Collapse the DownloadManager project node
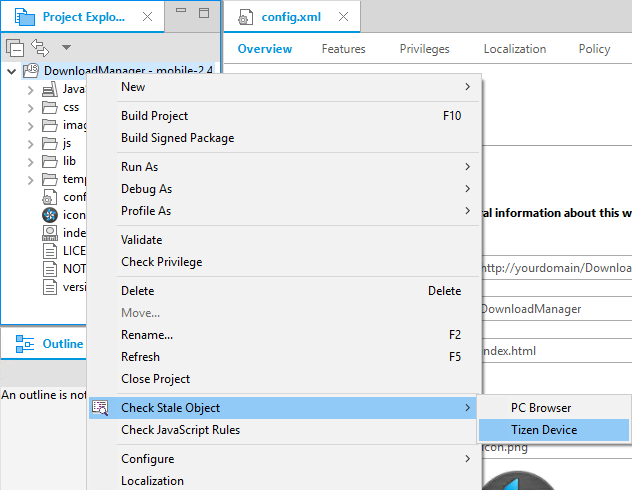Image resolution: width=632 pixels, height=490 pixels. point(11,71)
